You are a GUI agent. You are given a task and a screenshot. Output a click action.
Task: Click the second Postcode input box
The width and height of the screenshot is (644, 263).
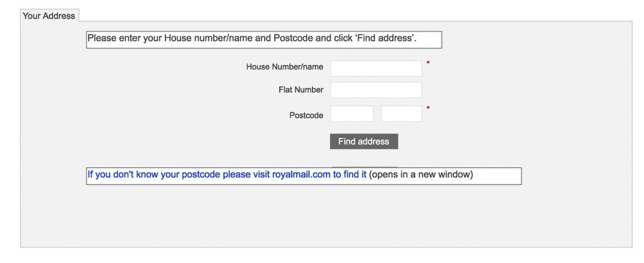[x=401, y=114]
